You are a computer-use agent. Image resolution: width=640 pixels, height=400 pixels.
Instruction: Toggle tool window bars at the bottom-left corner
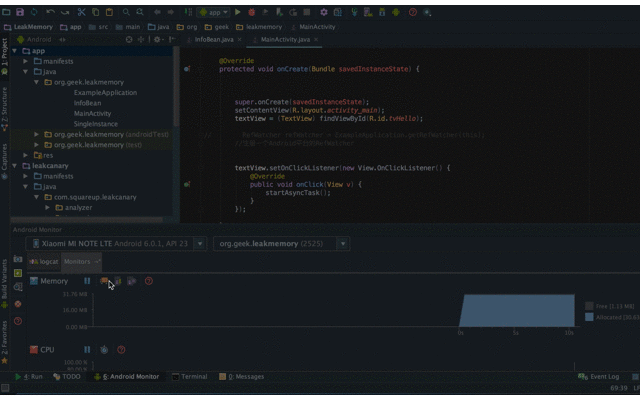pyautogui.click(x=5, y=388)
